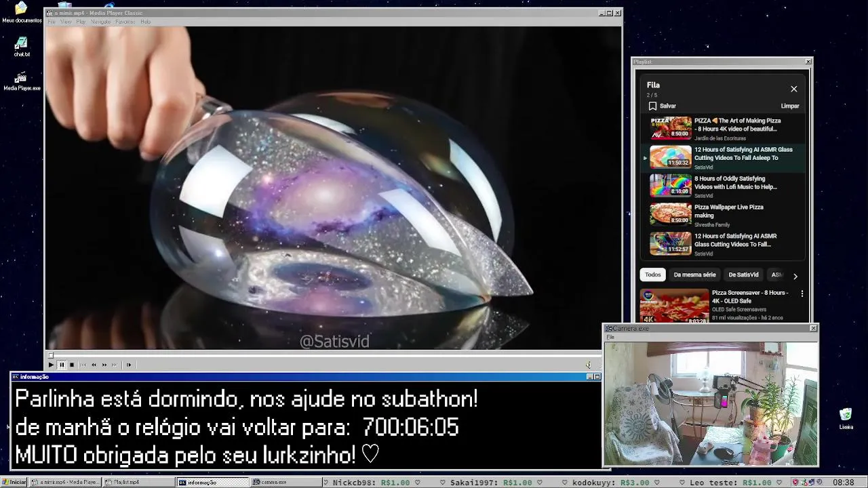Stop the video playback
Image resolution: width=868 pixels, height=488 pixels.
point(72,365)
